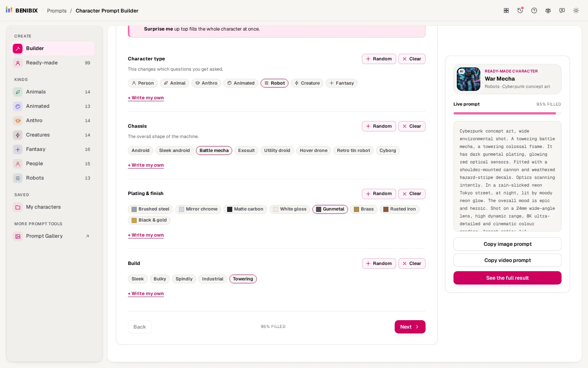Click Write my own under Plating & finish
The image size is (588, 368).
point(146,235)
